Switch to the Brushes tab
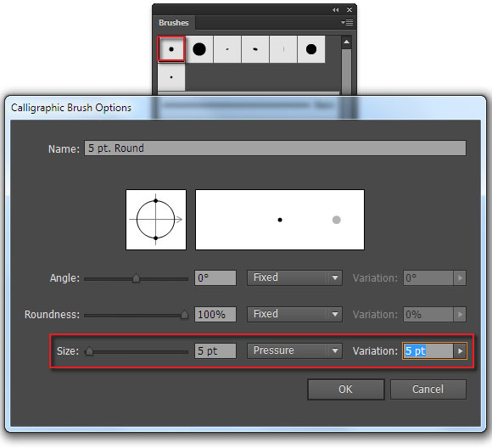Image resolution: width=492 pixels, height=448 pixels. [174, 23]
